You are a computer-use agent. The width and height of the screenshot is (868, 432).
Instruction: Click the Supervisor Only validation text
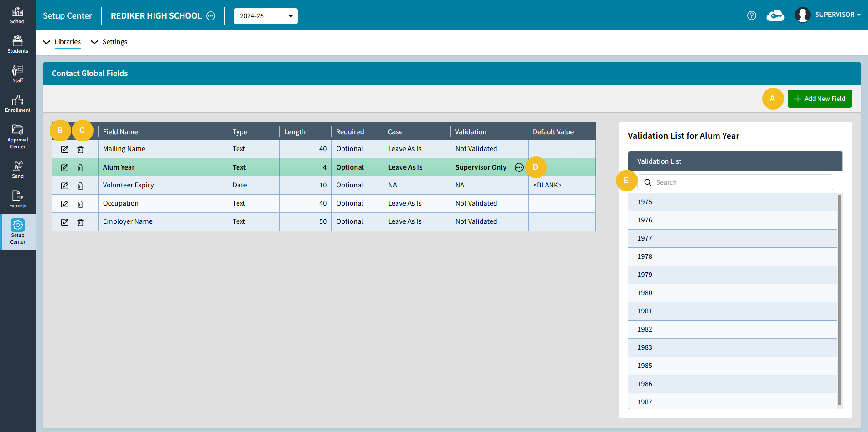click(481, 167)
